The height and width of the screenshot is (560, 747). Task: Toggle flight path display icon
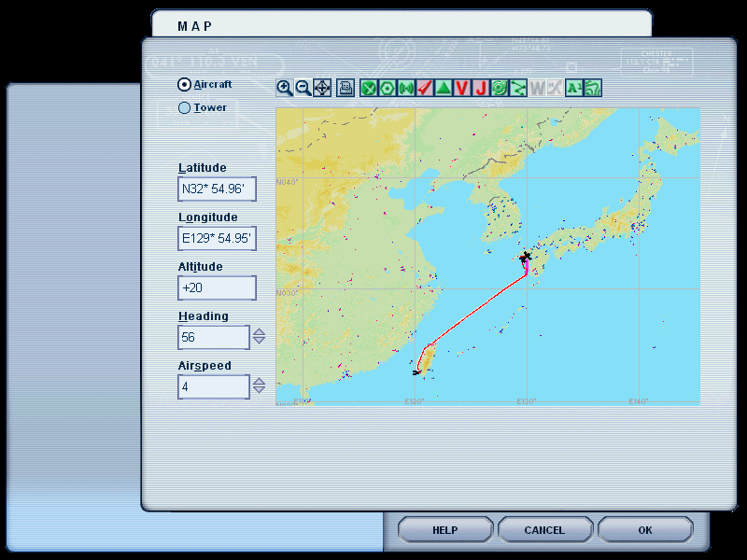(x=518, y=88)
